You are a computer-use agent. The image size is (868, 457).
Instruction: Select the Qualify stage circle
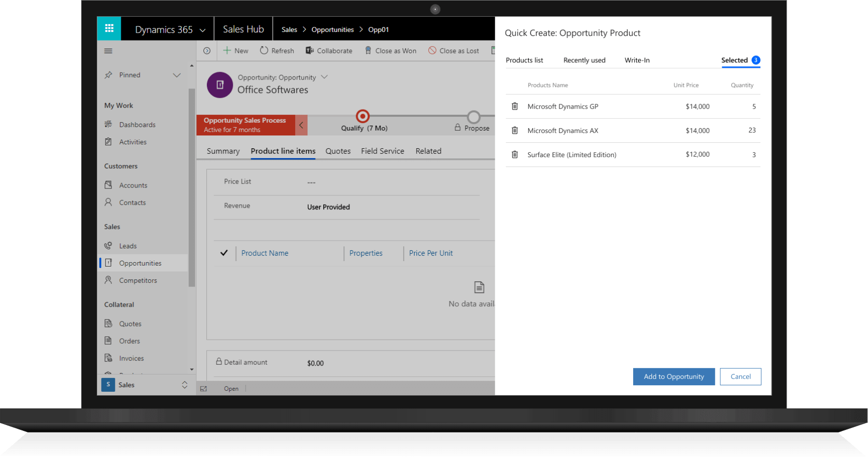tap(363, 116)
